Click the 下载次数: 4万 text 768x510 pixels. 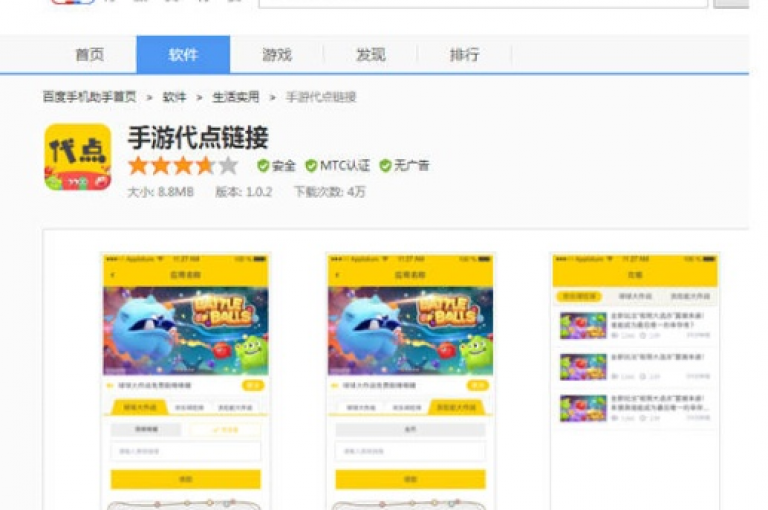tap(330, 192)
